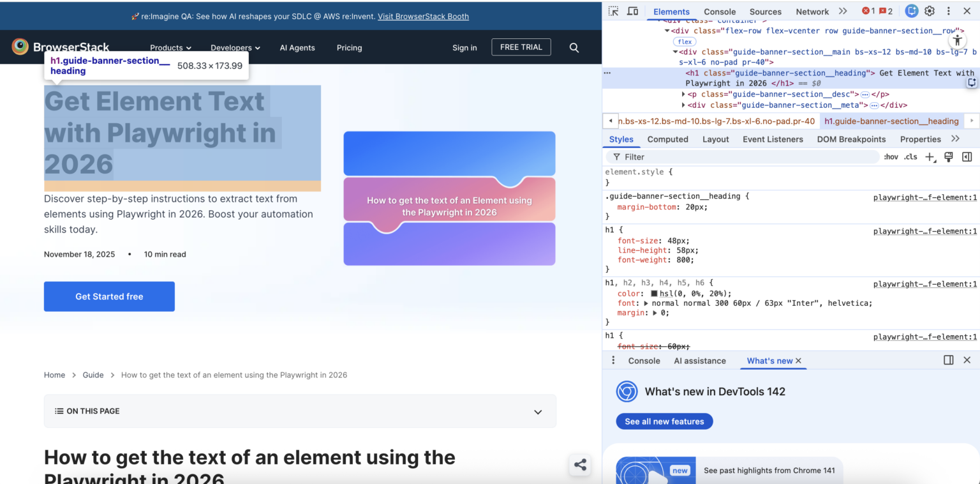
Task: Open DevTools settings gear
Action: [930, 11]
